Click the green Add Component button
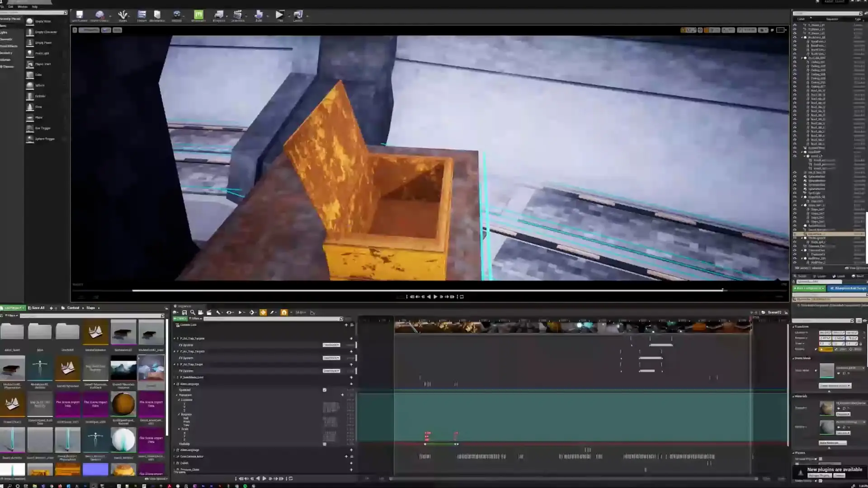The image size is (868, 488). coord(809,288)
